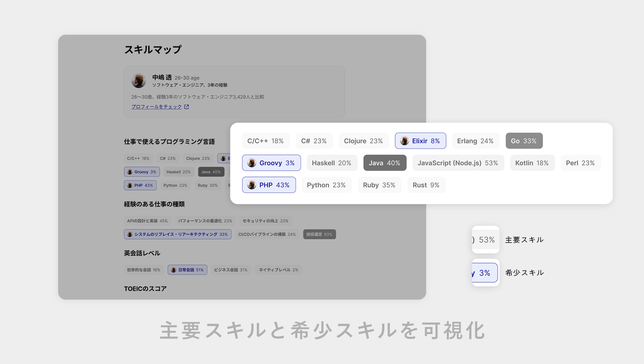This screenshot has height=364, width=644.
Task: Click the dark Go 33% chip
Action: point(524,141)
